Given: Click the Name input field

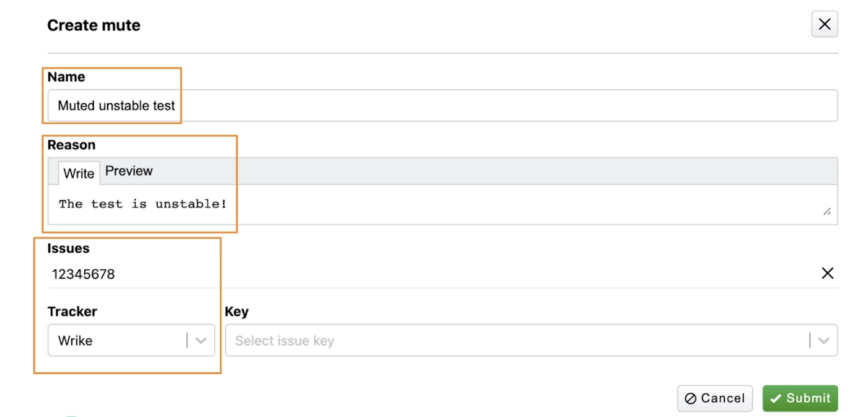Looking at the screenshot, I should pyautogui.click(x=442, y=105).
